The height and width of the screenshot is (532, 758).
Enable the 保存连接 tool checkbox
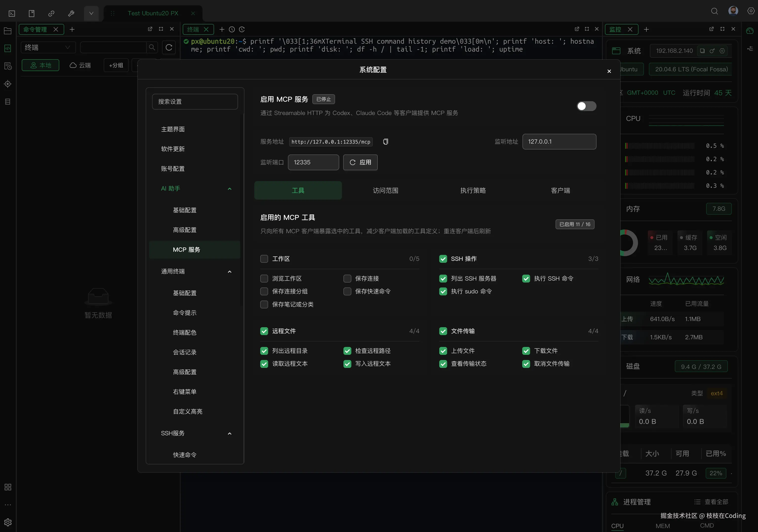click(347, 279)
